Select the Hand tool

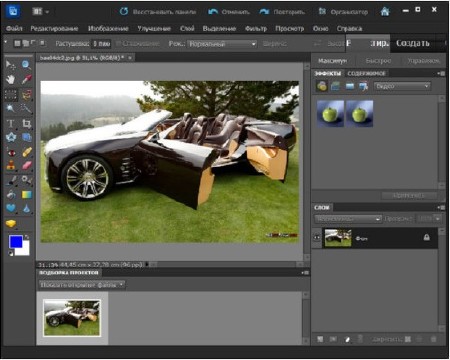[11, 79]
